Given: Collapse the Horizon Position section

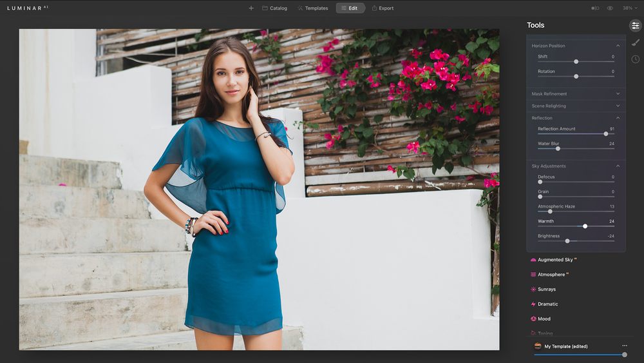Looking at the screenshot, I should click(618, 46).
